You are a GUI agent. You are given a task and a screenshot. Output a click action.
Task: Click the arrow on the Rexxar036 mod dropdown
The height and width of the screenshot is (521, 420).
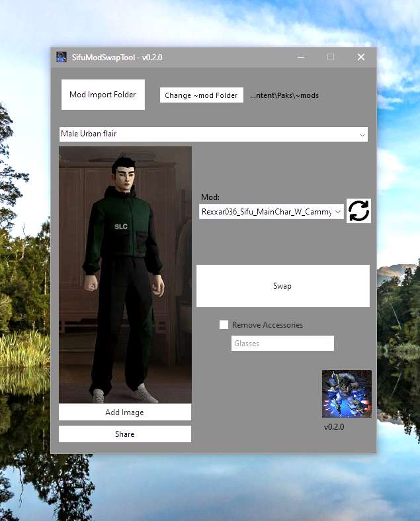click(339, 212)
